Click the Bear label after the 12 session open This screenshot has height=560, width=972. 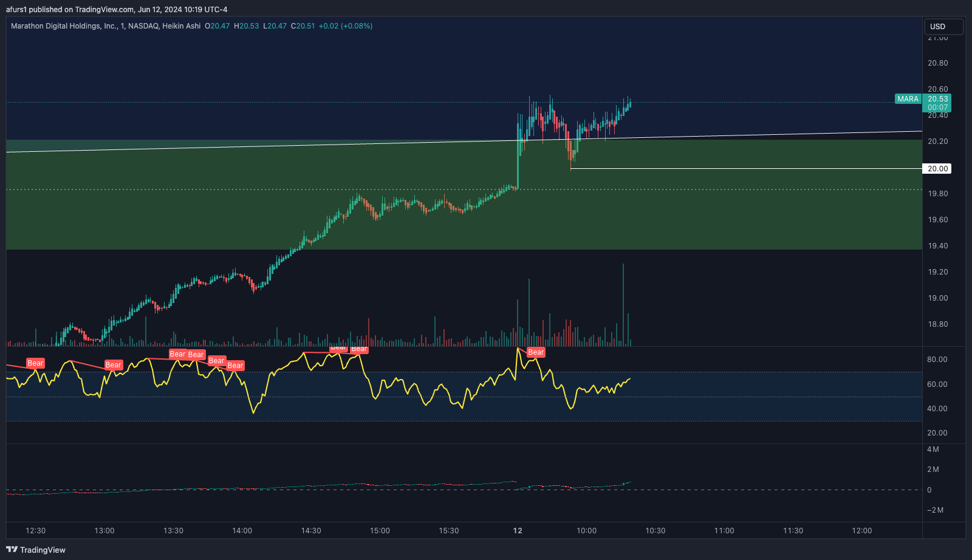536,352
